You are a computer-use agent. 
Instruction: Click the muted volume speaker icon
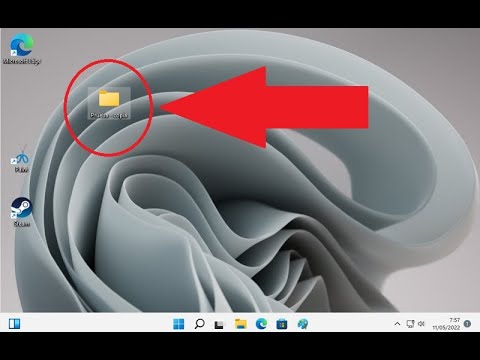422,324
